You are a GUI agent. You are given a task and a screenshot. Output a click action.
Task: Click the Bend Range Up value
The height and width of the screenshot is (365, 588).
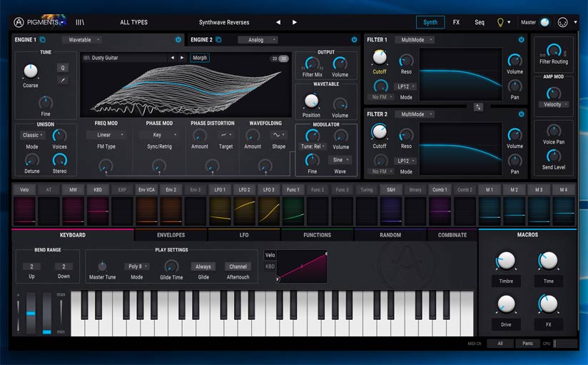31,266
